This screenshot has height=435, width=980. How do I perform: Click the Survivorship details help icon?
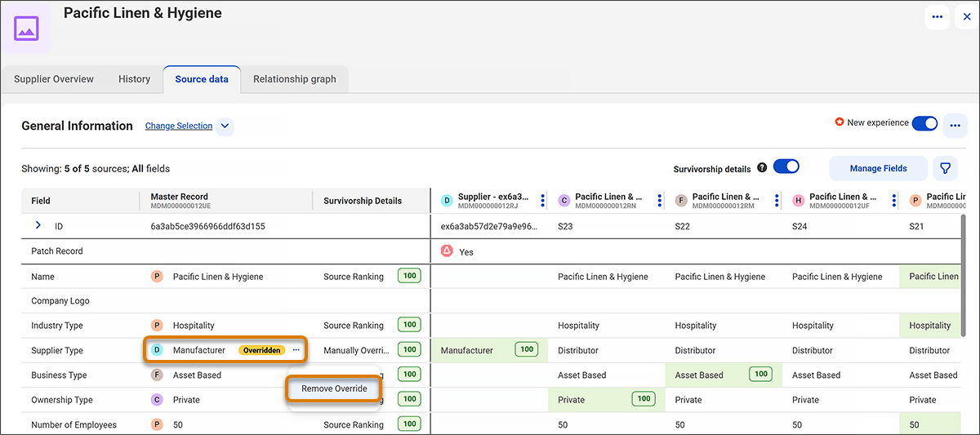click(762, 167)
